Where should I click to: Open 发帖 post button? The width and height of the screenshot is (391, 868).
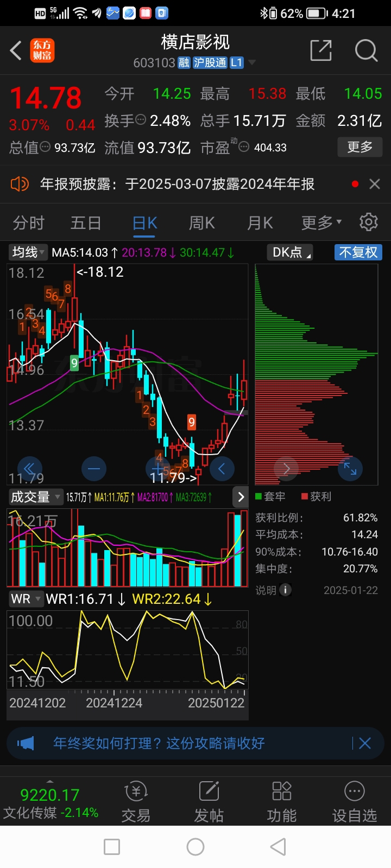click(209, 803)
